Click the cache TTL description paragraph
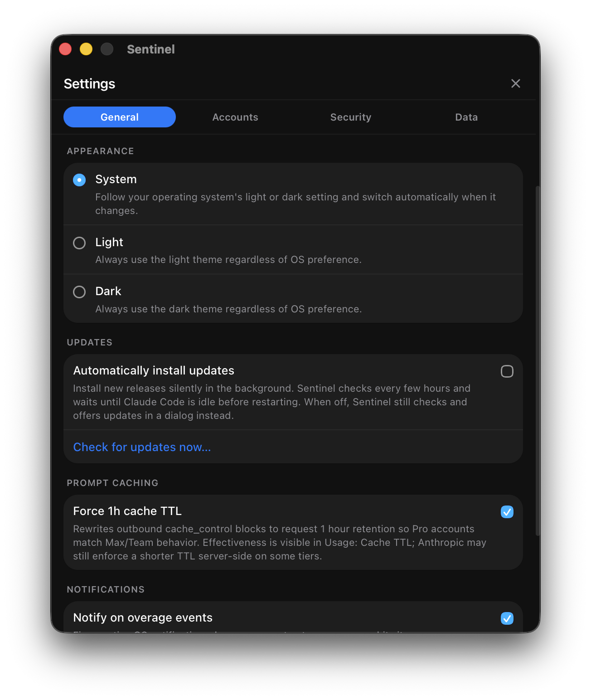This screenshot has width=591, height=700. [x=280, y=543]
